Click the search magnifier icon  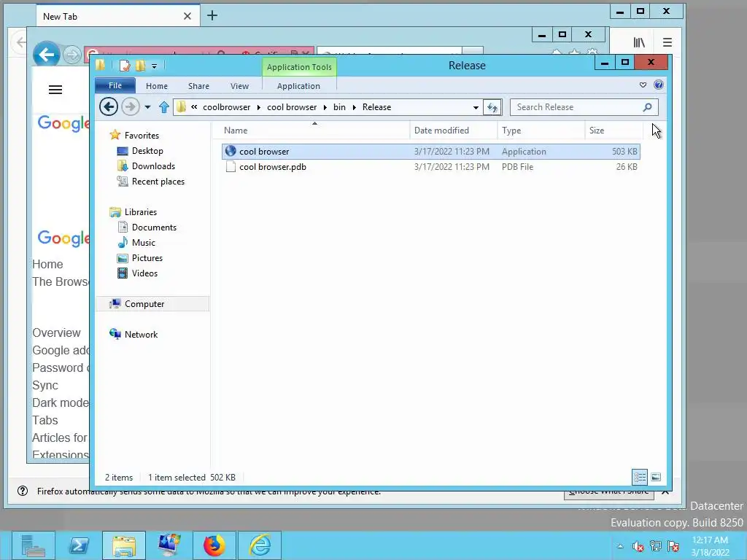click(x=647, y=107)
